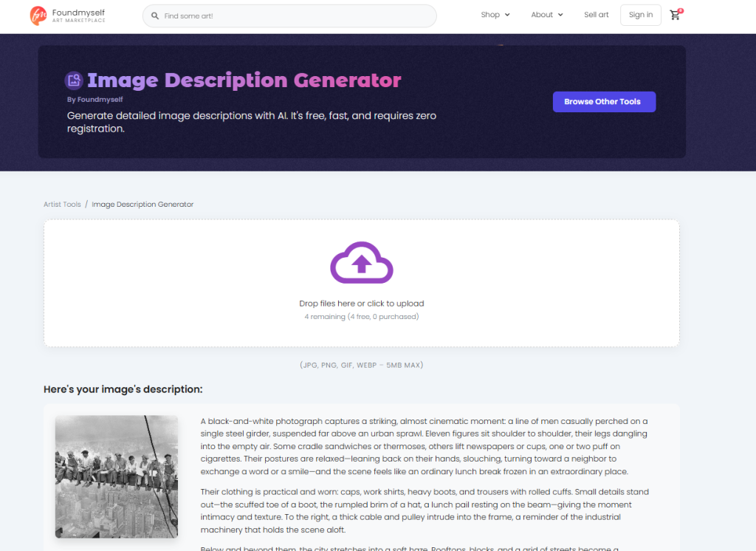Click 'Drop files here or click to upload'
The image size is (756, 551).
point(361,304)
